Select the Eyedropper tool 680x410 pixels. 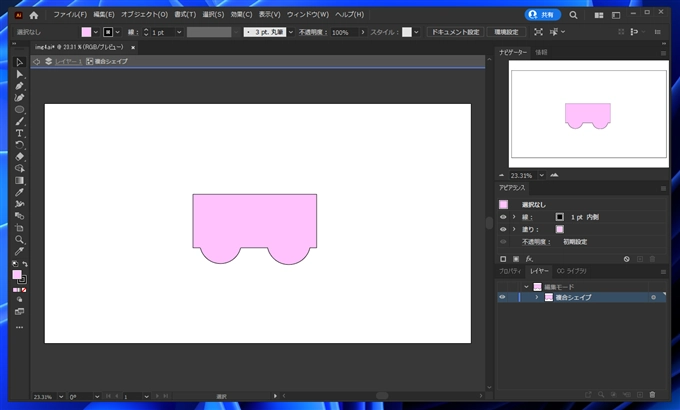(19, 192)
